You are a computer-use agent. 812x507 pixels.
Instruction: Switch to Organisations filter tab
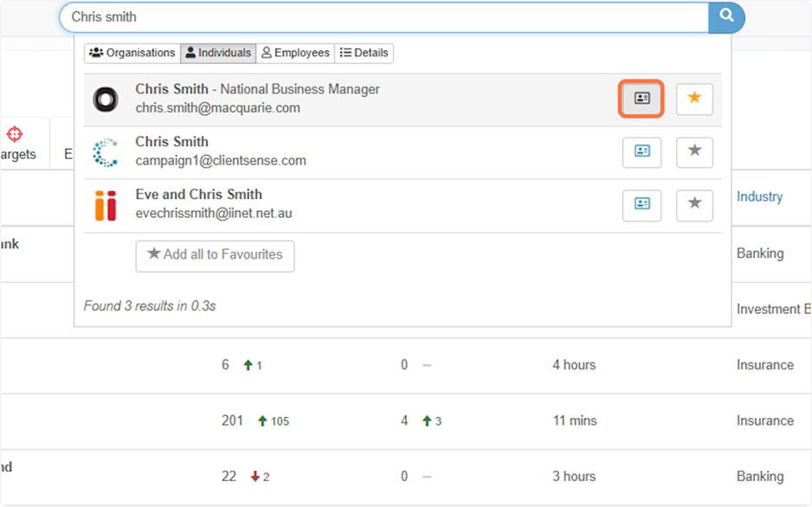click(132, 53)
